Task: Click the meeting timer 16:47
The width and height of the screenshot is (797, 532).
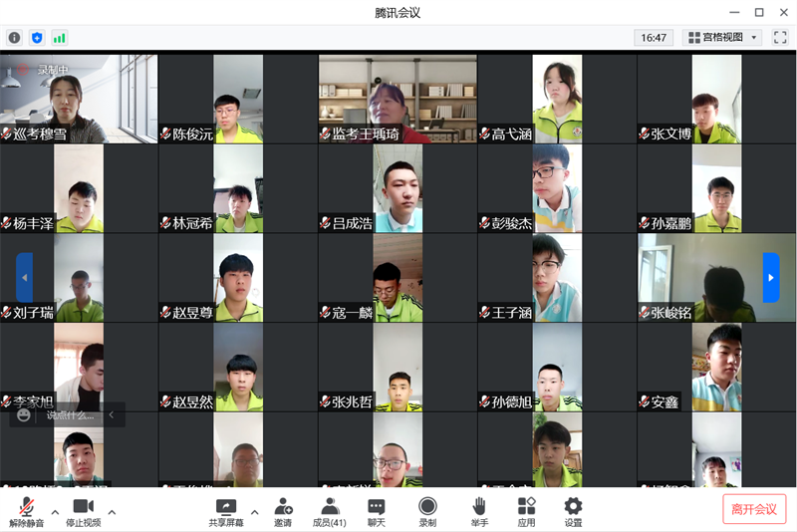Action: [x=654, y=38]
